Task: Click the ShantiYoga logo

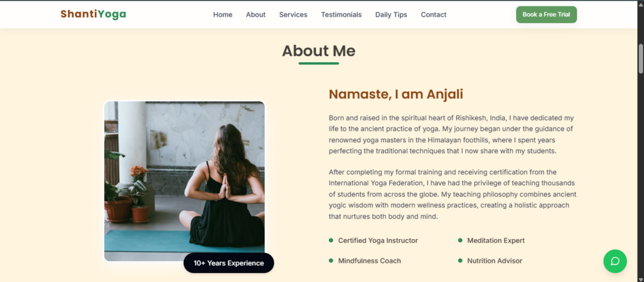Action: [93, 14]
